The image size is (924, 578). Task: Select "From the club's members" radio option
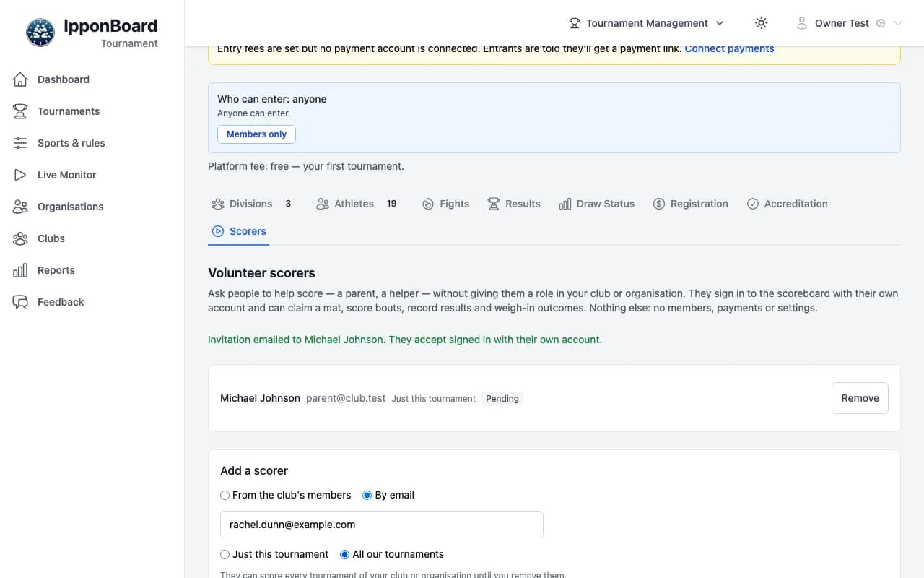pos(225,495)
